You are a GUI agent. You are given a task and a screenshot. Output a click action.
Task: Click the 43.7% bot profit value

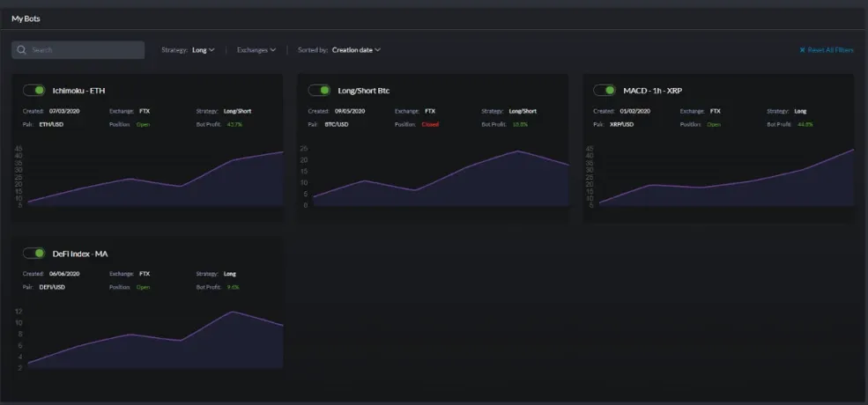click(x=234, y=124)
